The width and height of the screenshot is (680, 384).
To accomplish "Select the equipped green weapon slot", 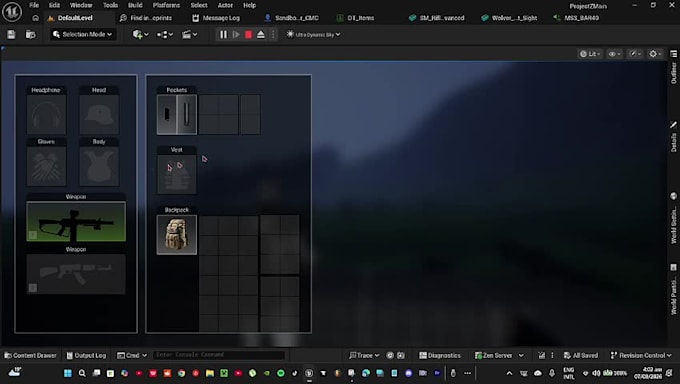I will point(76,222).
